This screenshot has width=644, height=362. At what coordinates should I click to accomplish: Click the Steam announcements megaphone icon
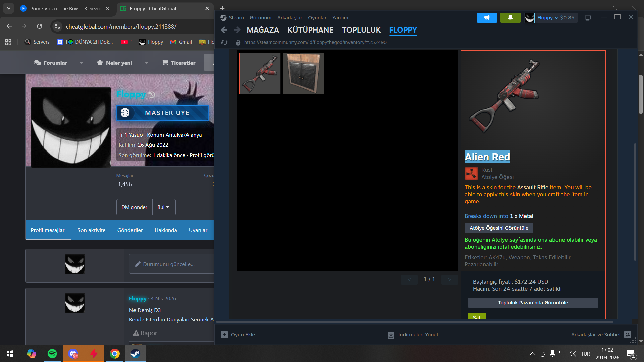tap(487, 18)
